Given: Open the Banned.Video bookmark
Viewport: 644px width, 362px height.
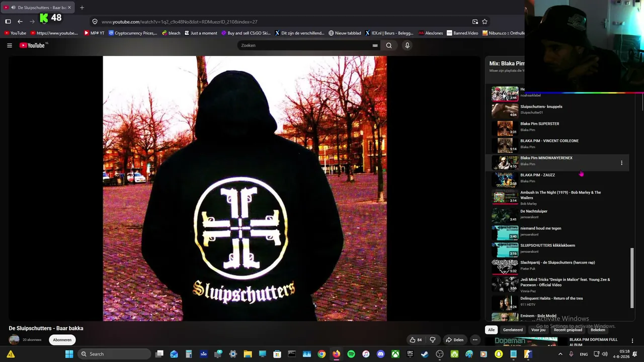Looking at the screenshot, I should [462, 33].
